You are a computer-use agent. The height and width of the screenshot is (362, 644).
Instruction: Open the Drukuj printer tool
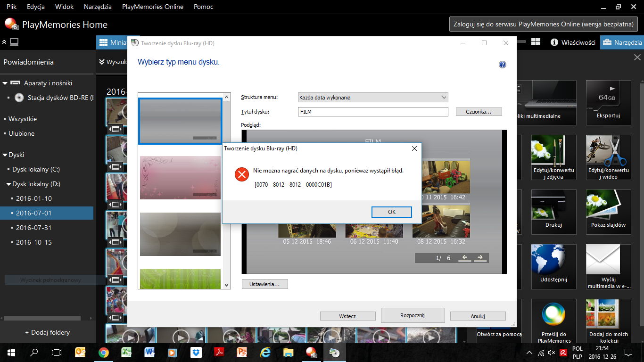(553, 206)
